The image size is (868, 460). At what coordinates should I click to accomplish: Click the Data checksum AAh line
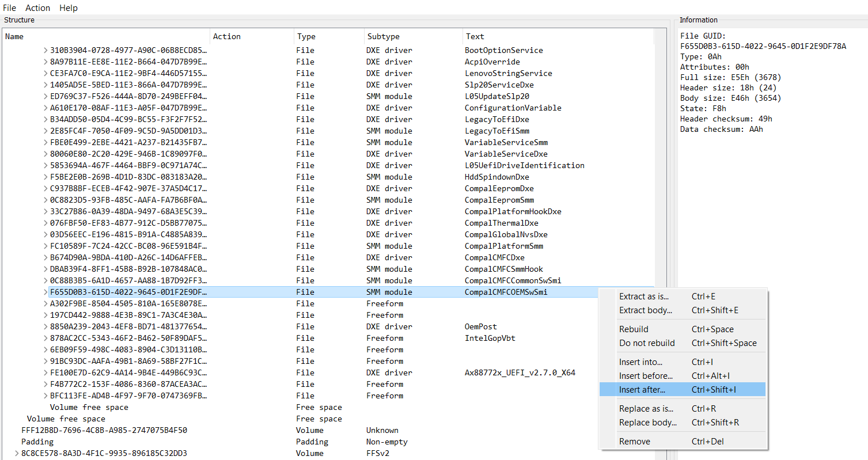[721, 129]
